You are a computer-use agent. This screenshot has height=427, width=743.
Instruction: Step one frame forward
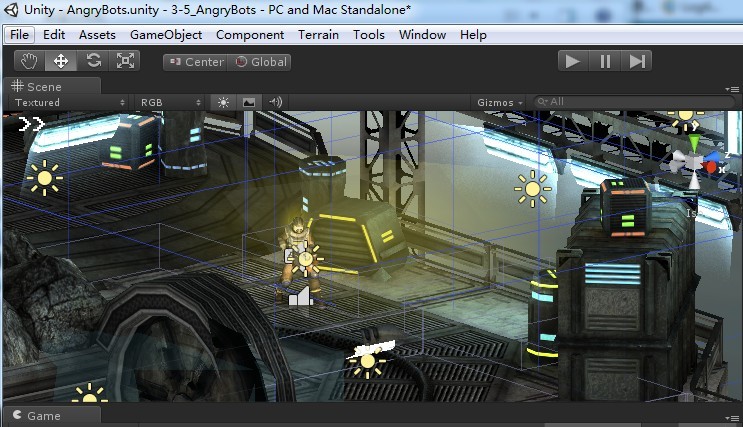click(636, 61)
